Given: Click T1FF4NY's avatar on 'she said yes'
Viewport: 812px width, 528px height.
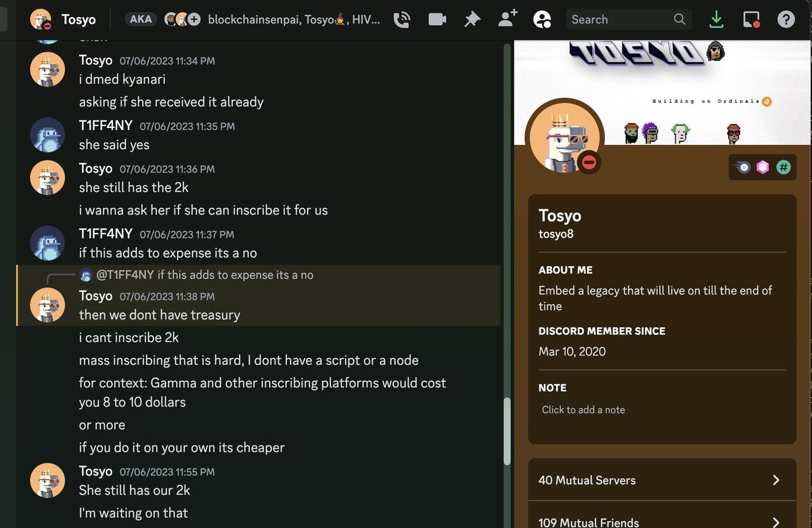Looking at the screenshot, I should click(x=47, y=135).
